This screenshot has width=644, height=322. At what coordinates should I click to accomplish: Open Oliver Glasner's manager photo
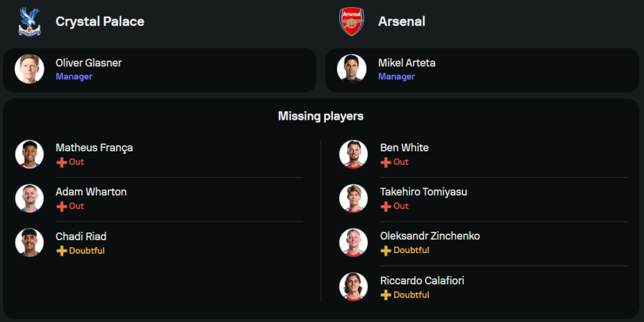point(29,69)
